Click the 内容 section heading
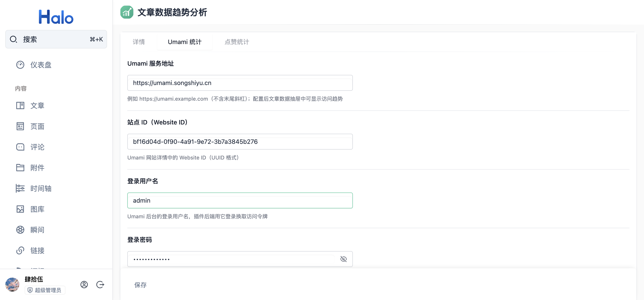 [x=21, y=89]
